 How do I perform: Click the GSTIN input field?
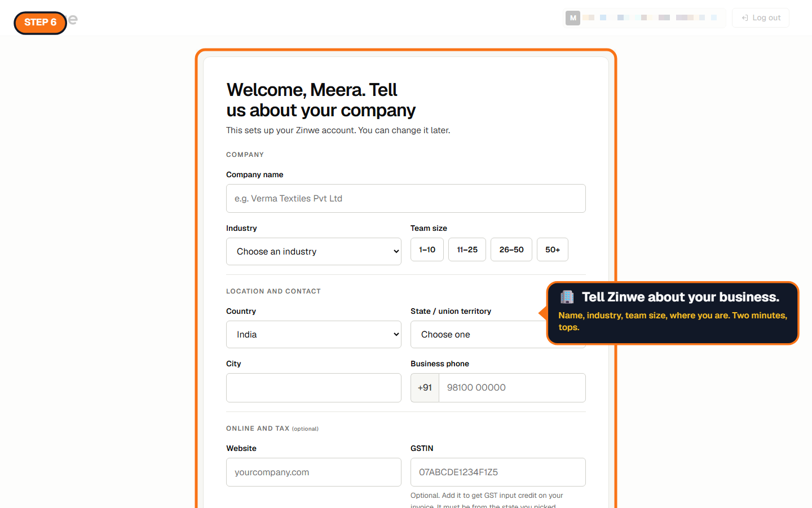(498, 472)
